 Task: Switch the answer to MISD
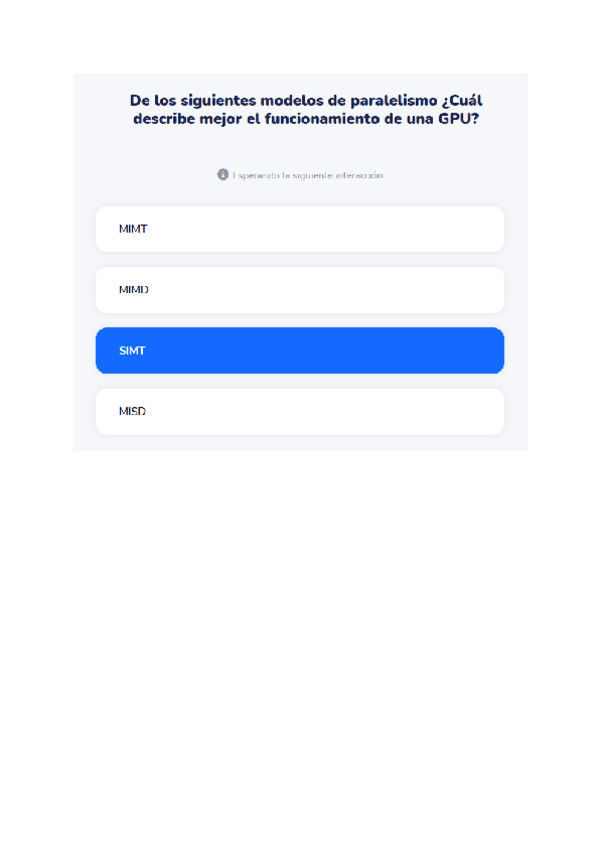click(x=299, y=412)
